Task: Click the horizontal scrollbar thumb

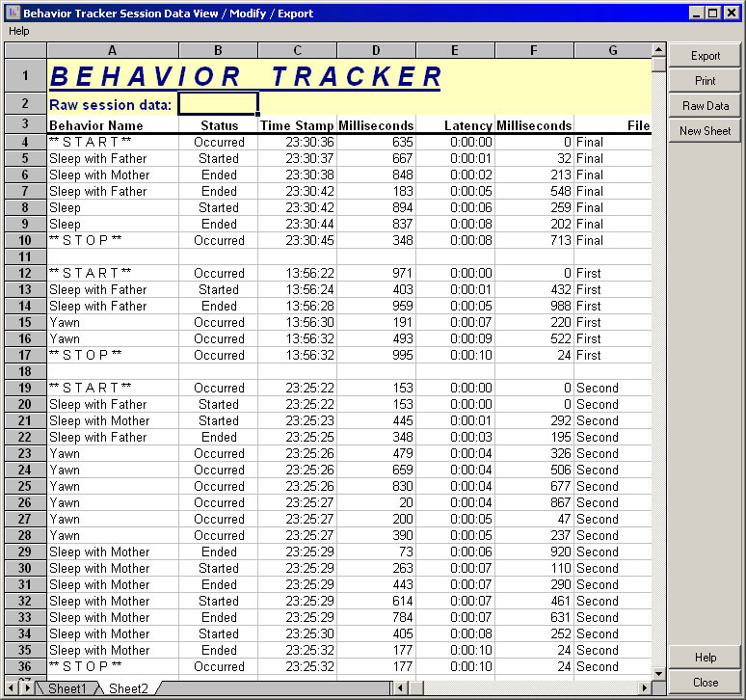Action: (416, 687)
